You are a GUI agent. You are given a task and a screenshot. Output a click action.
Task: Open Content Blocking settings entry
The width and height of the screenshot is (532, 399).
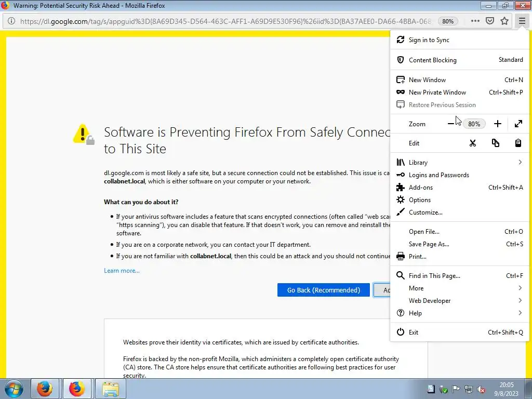[x=460, y=60]
